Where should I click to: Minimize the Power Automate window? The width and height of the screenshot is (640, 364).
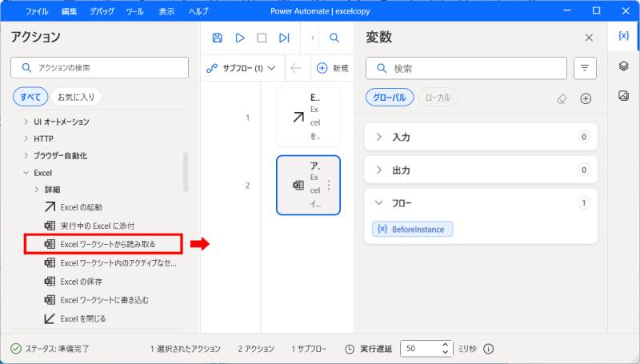pos(567,10)
